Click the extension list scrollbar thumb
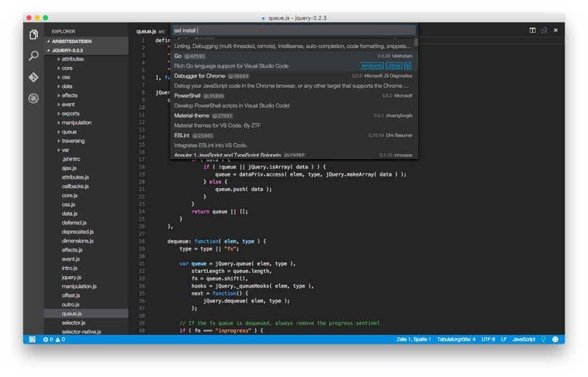Screen dimensions: 588x377 click(x=416, y=42)
